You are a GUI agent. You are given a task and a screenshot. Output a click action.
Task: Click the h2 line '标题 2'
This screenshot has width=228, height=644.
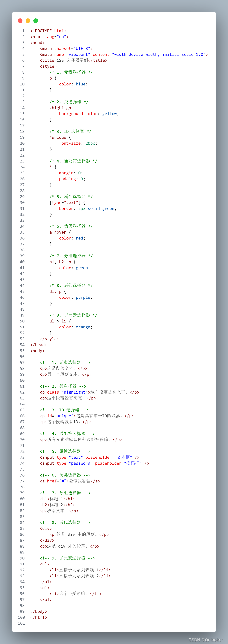click(58, 505)
